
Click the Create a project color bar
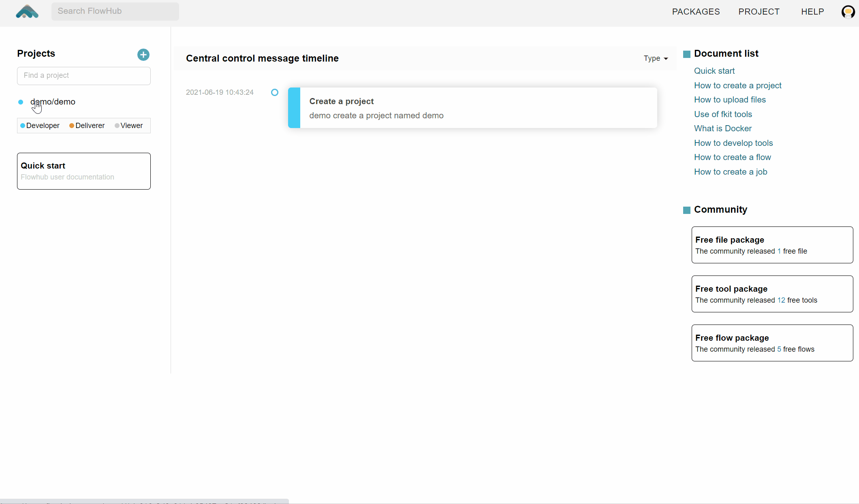click(x=294, y=108)
